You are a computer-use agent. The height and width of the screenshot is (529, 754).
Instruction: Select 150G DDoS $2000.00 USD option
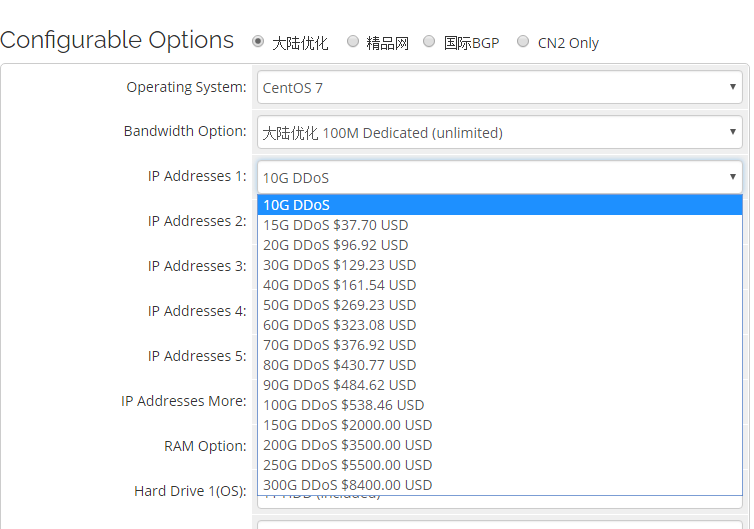point(499,425)
